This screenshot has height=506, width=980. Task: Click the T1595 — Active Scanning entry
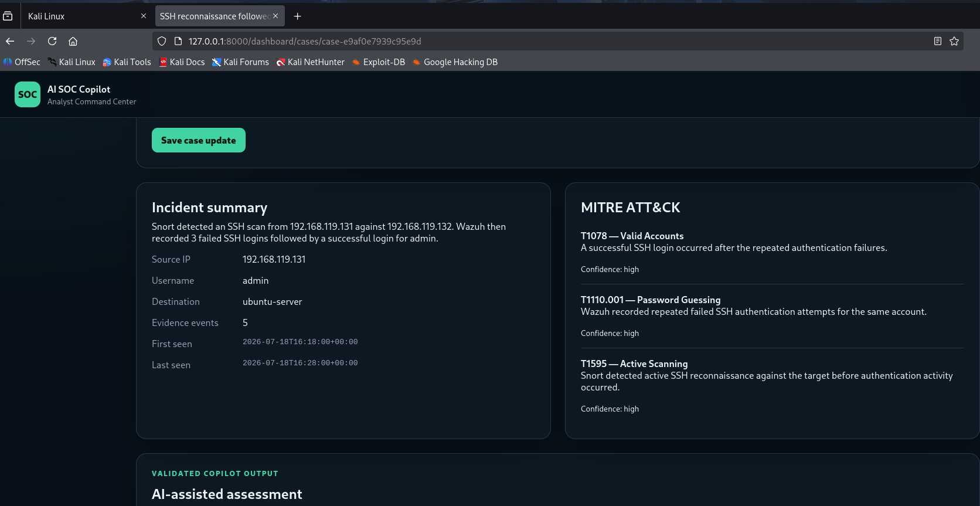634,364
